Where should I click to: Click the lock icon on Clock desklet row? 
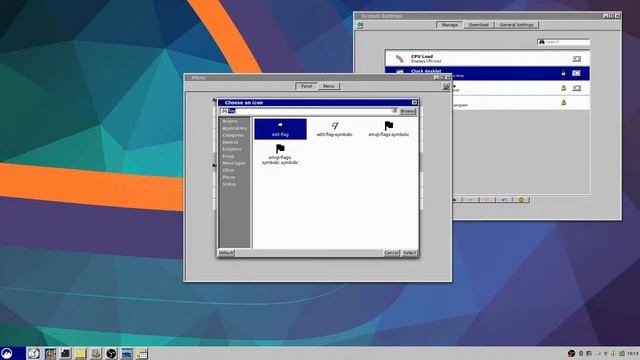[x=563, y=73]
